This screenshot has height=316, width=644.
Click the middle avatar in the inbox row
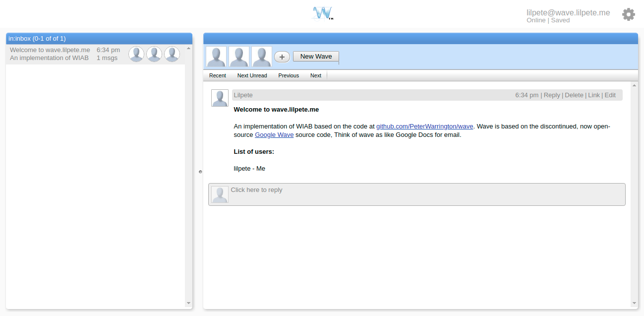tap(154, 54)
